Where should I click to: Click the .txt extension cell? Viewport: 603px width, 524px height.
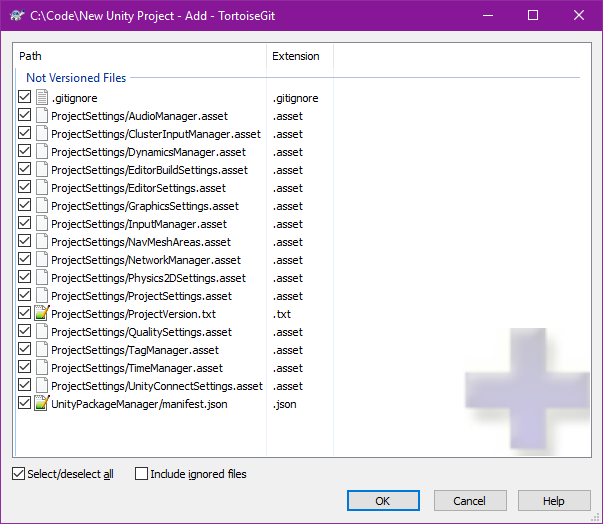282,314
